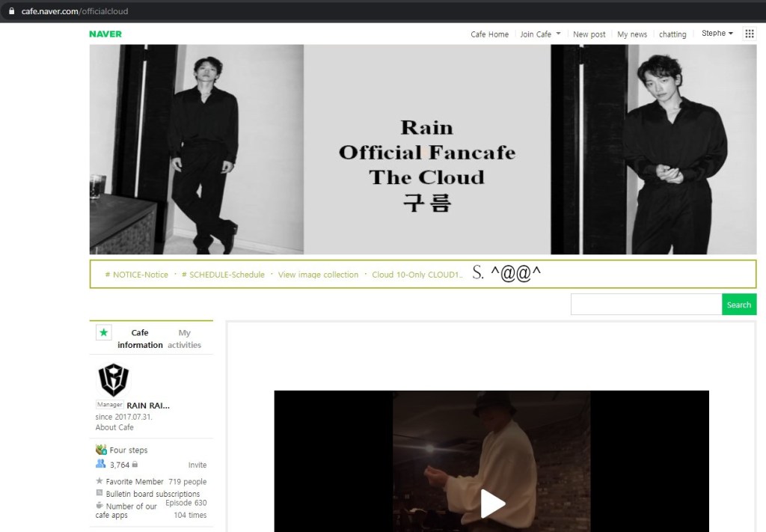Image resolution: width=766 pixels, height=532 pixels.
Task: Switch to My activities tab
Action: (184, 339)
